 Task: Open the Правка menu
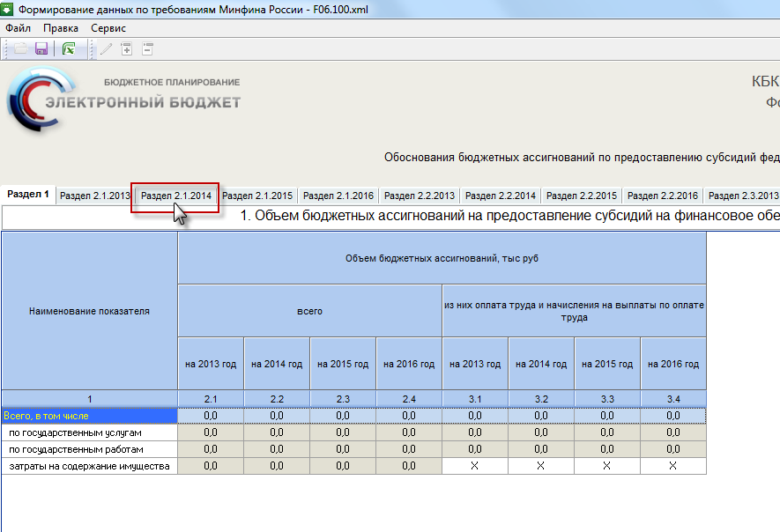pos(61,28)
